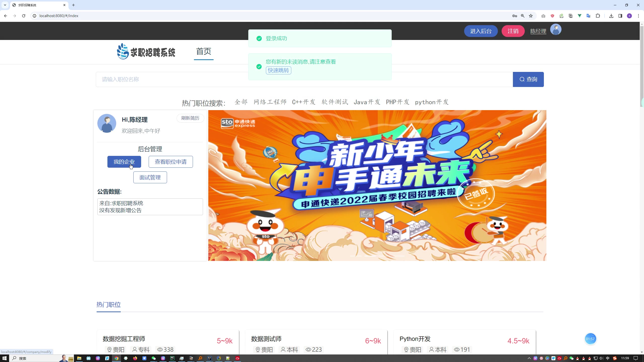Open the red shield ad-blocker extension

point(552,16)
